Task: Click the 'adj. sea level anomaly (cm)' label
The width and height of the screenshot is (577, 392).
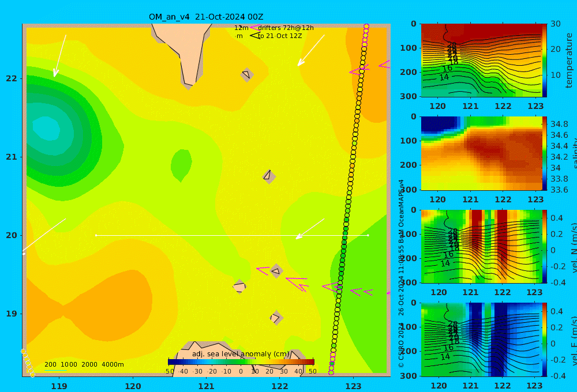Action: click(241, 354)
